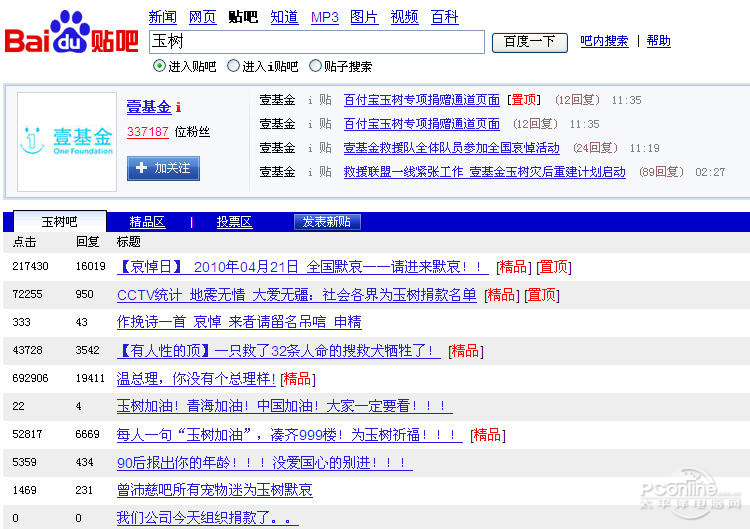750x529 pixels.
Task: Open pinned 百付宝玉树专项捐赠通道页面 post marked 置顶
Action: click(x=421, y=100)
